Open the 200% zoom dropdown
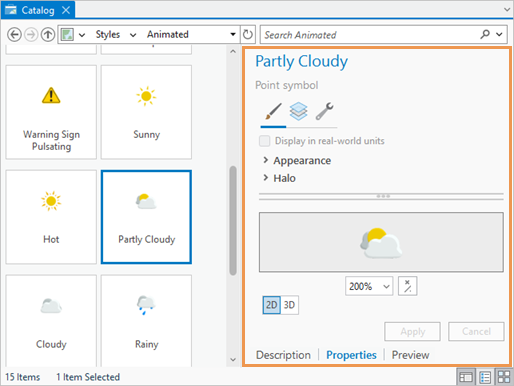Image resolution: width=514 pixels, height=386 pixels. tap(369, 286)
